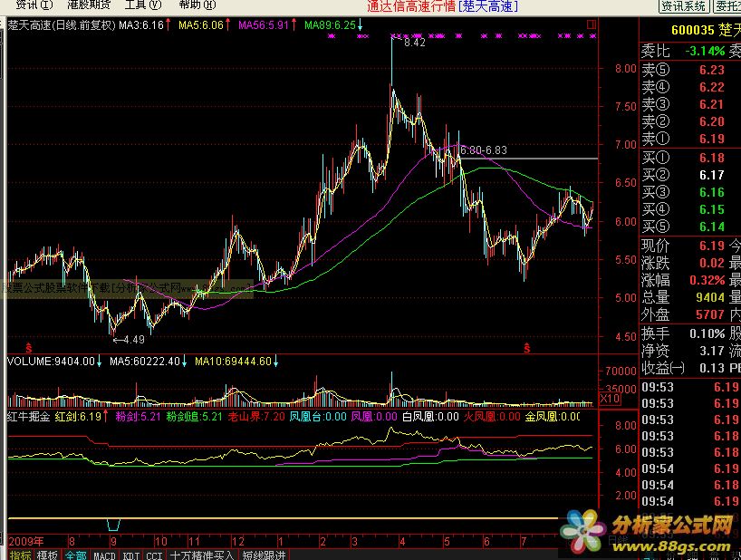Viewport: 741px width, 560px height.
Task: Click the 涨幅 0.32% row
Action: coord(690,280)
